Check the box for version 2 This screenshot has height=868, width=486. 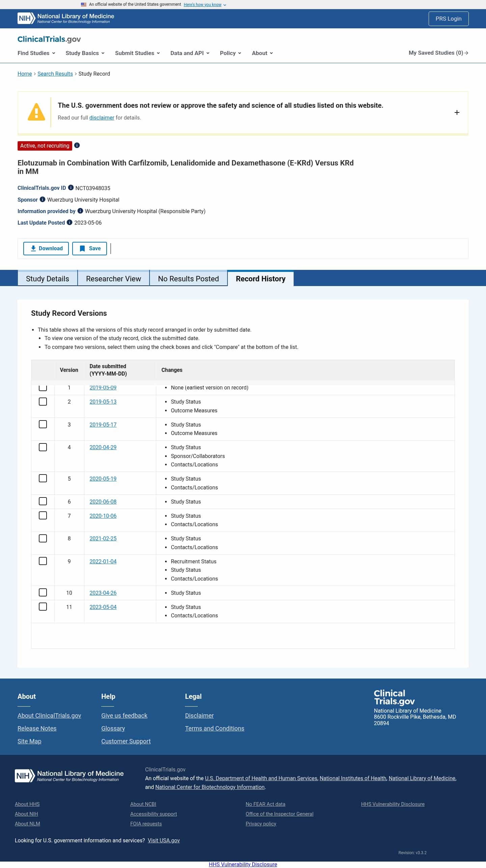point(43,402)
